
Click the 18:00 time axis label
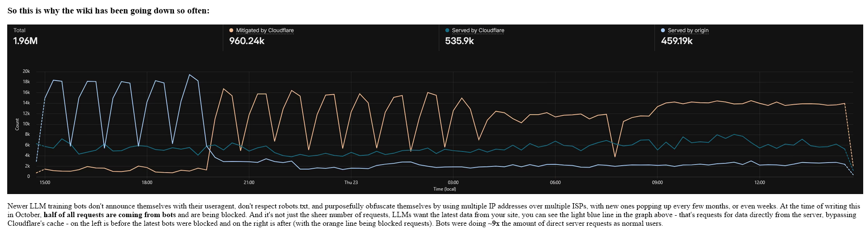tap(147, 183)
